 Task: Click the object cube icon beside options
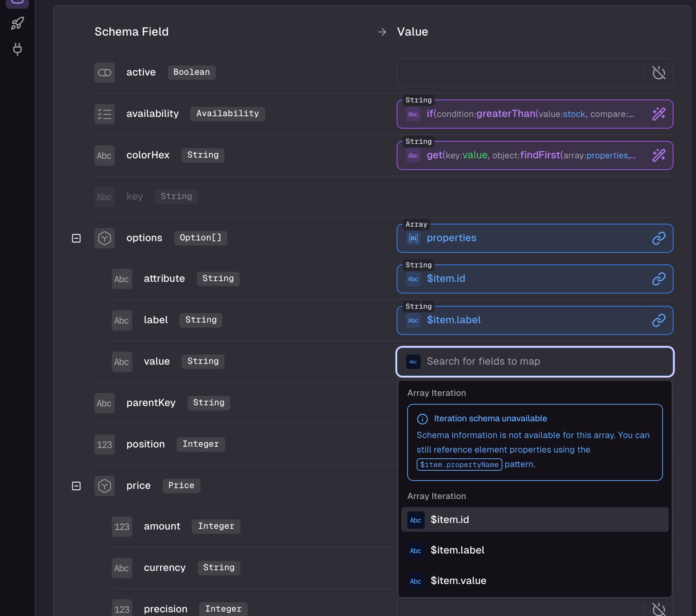click(x=105, y=238)
